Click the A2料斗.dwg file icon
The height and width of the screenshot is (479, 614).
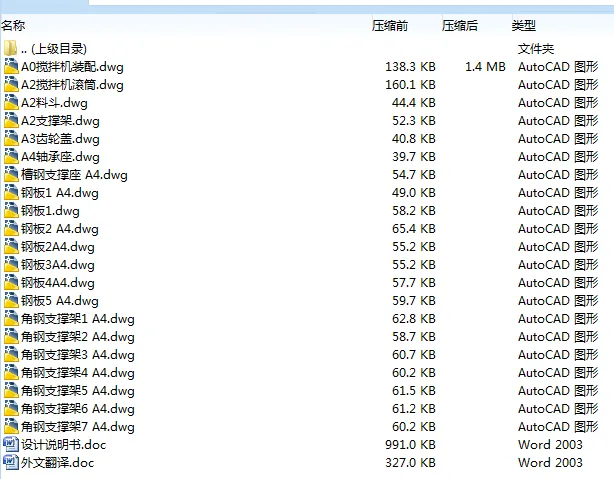click(x=11, y=103)
